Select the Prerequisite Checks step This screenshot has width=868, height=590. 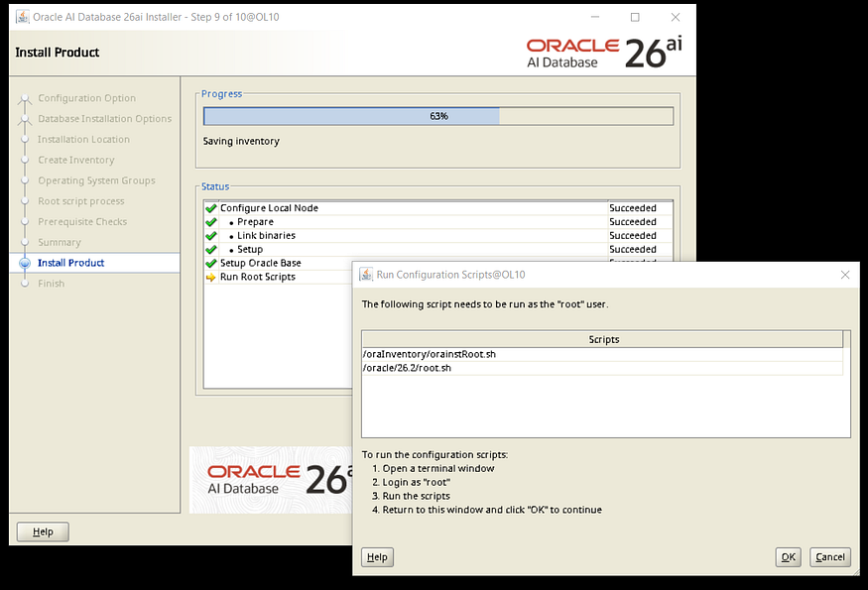[x=82, y=221]
